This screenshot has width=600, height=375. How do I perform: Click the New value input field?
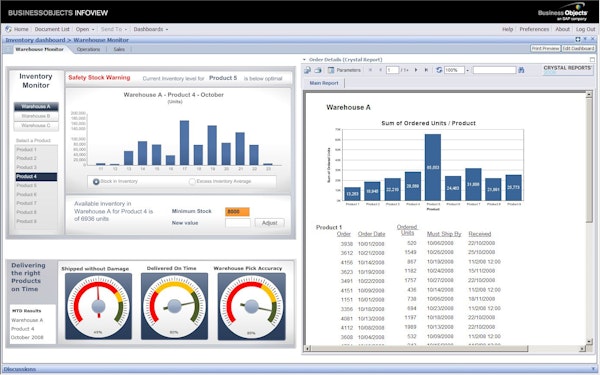(x=238, y=223)
